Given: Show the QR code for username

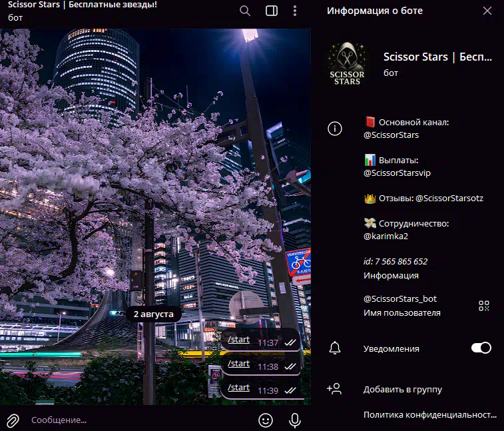Looking at the screenshot, I should coord(484,306).
